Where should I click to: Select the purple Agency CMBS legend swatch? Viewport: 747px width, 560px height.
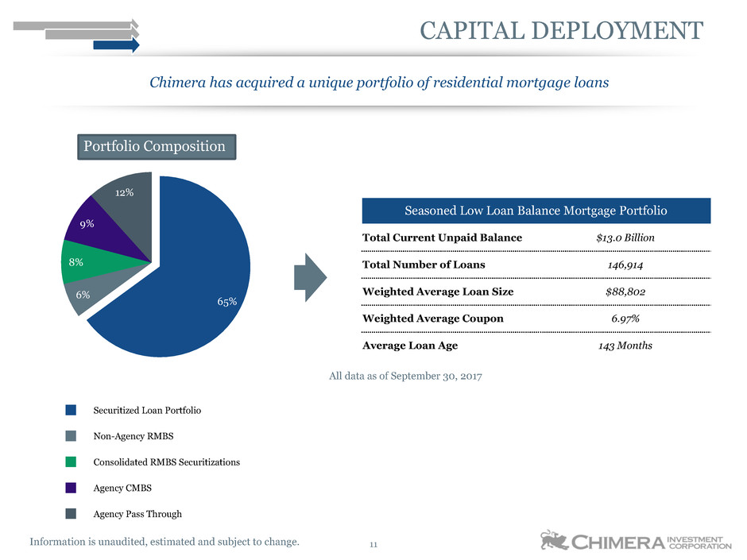[x=71, y=488]
